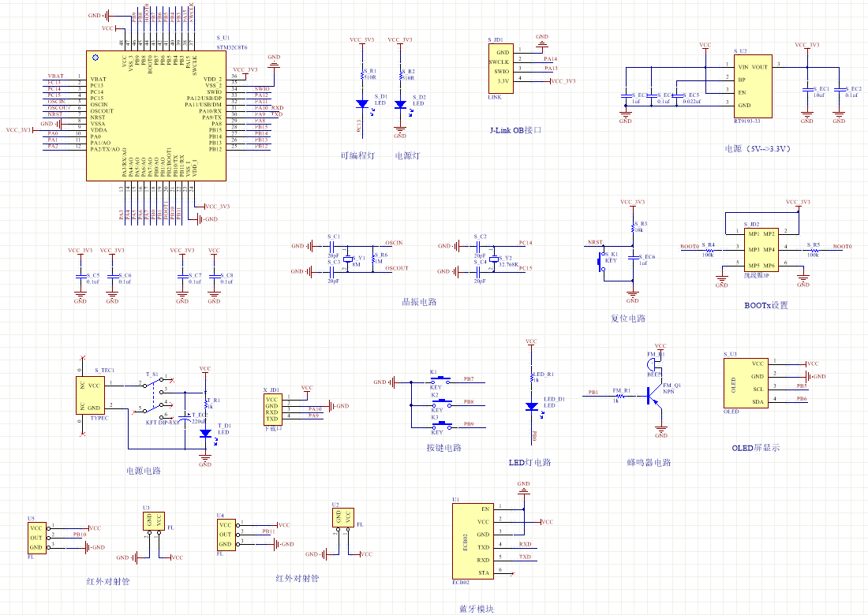Click the S_TEC1 TYPEC connector block

pyautogui.click(x=92, y=394)
